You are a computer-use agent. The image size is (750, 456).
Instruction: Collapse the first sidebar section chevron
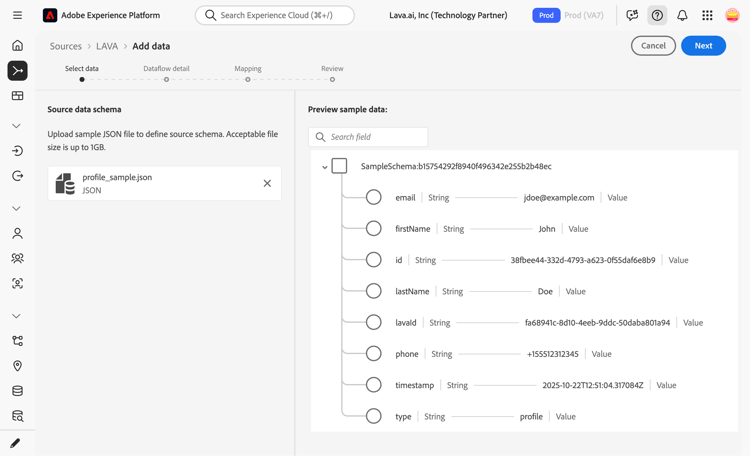point(16,126)
